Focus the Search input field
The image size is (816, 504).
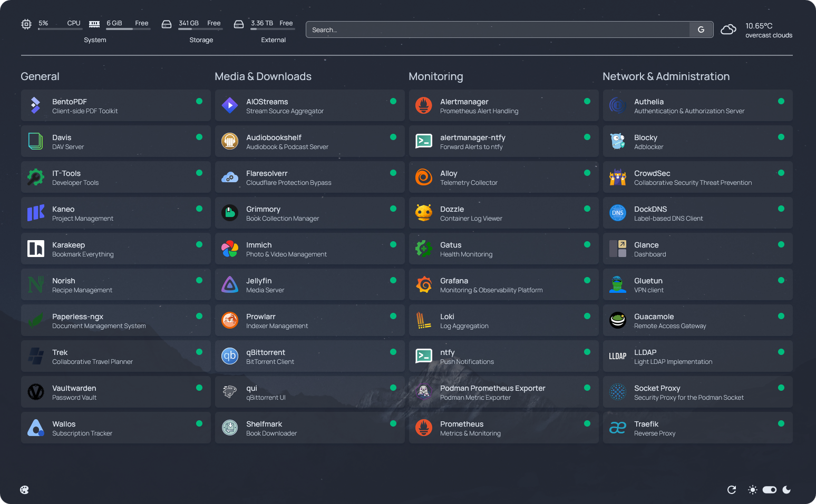(498, 29)
